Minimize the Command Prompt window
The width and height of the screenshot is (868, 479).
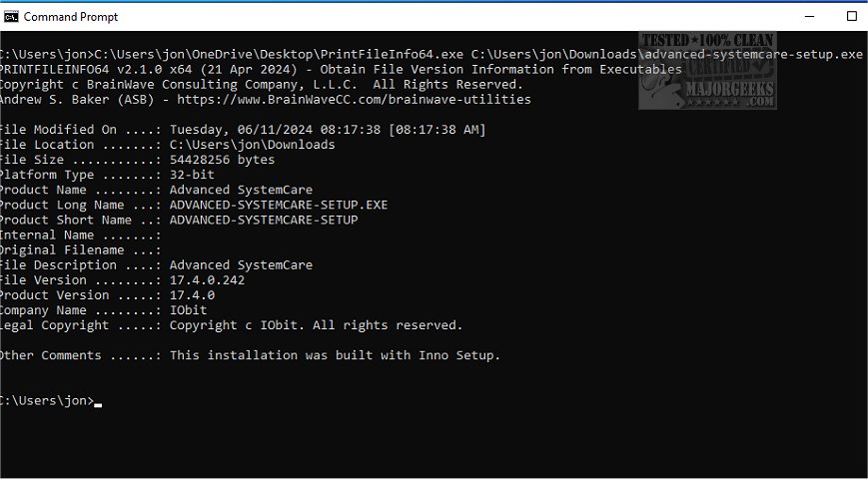(804, 16)
